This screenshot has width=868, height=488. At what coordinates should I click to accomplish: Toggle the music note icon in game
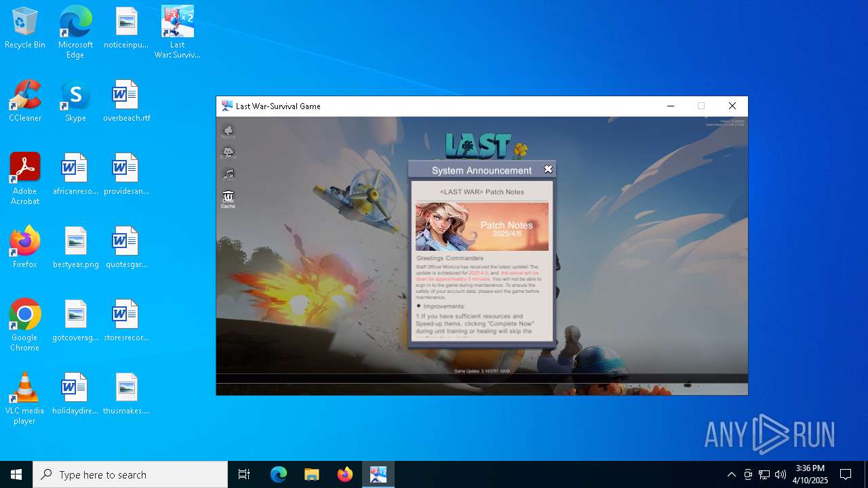click(229, 174)
